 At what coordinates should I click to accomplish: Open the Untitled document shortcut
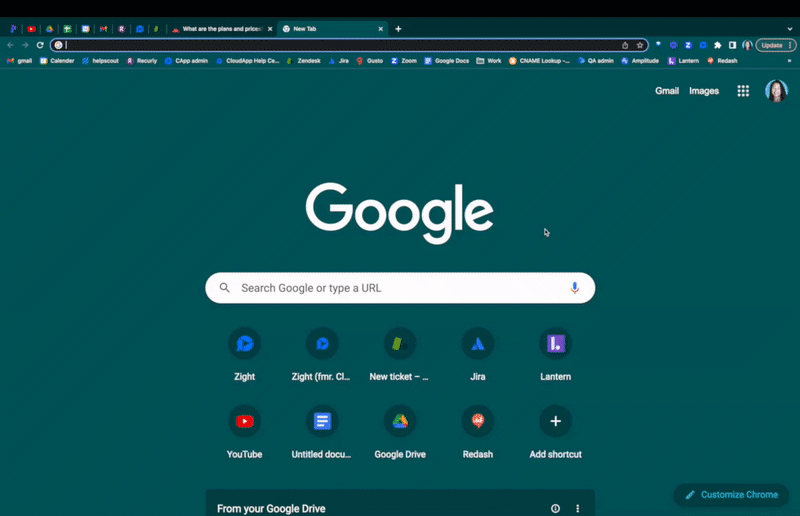point(322,432)
